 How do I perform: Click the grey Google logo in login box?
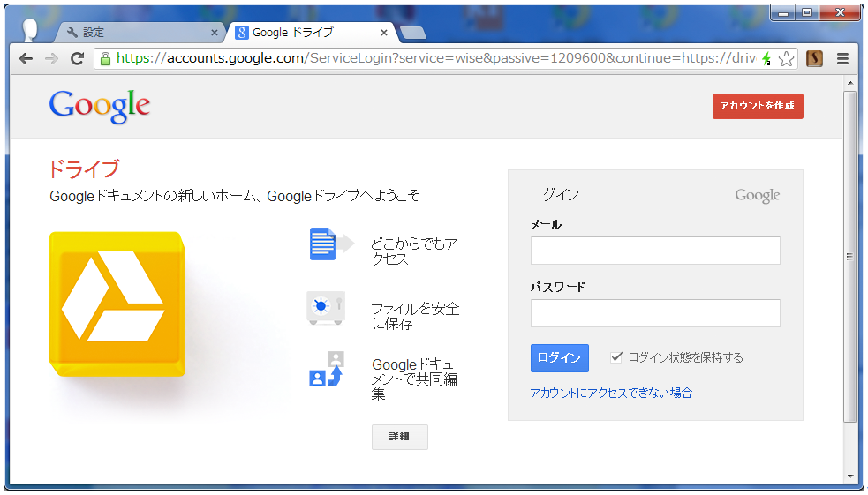758,195
